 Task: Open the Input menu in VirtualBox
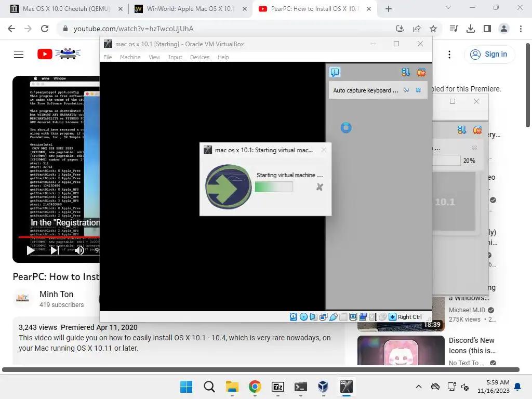pos(175,57)
